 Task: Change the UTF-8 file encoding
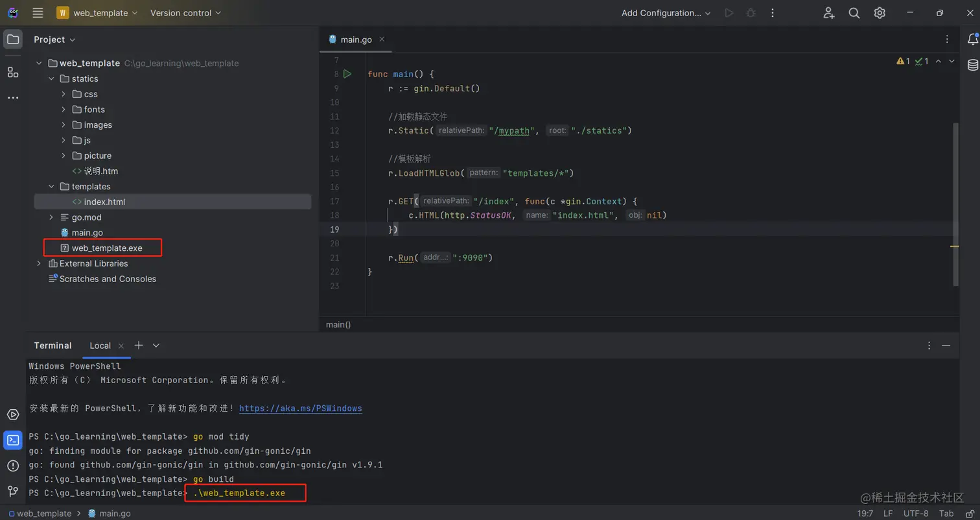916,514
